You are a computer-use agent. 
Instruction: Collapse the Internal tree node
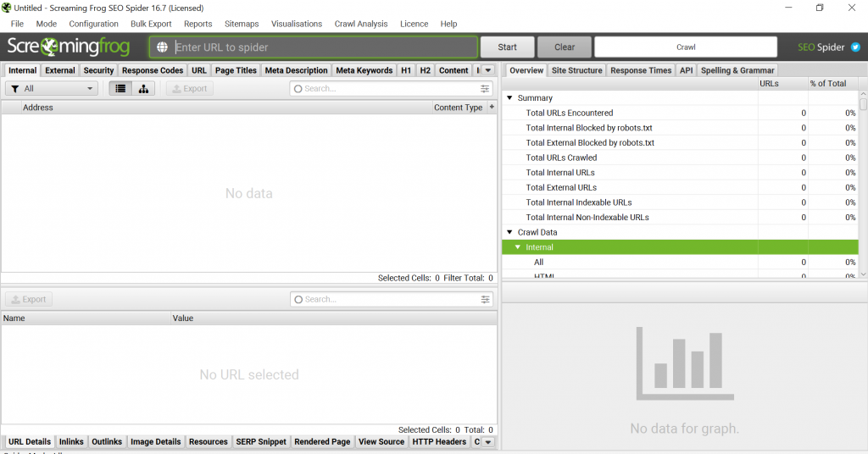518,247
